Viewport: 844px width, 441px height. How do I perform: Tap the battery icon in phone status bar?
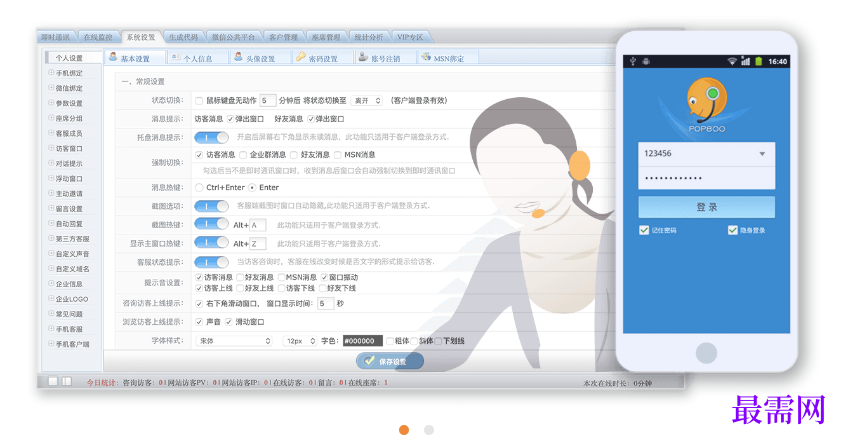pos(758,61)
